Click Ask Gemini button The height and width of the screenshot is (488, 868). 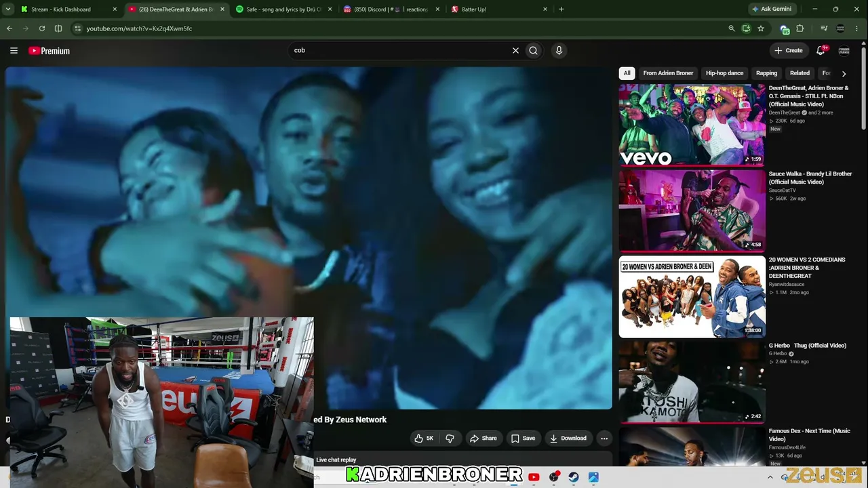tap(772, 9)
